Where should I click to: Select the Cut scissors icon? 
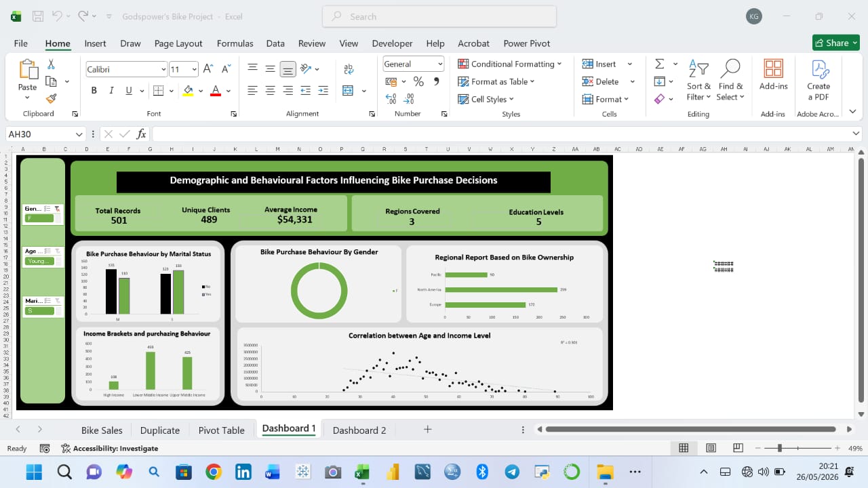51,64
